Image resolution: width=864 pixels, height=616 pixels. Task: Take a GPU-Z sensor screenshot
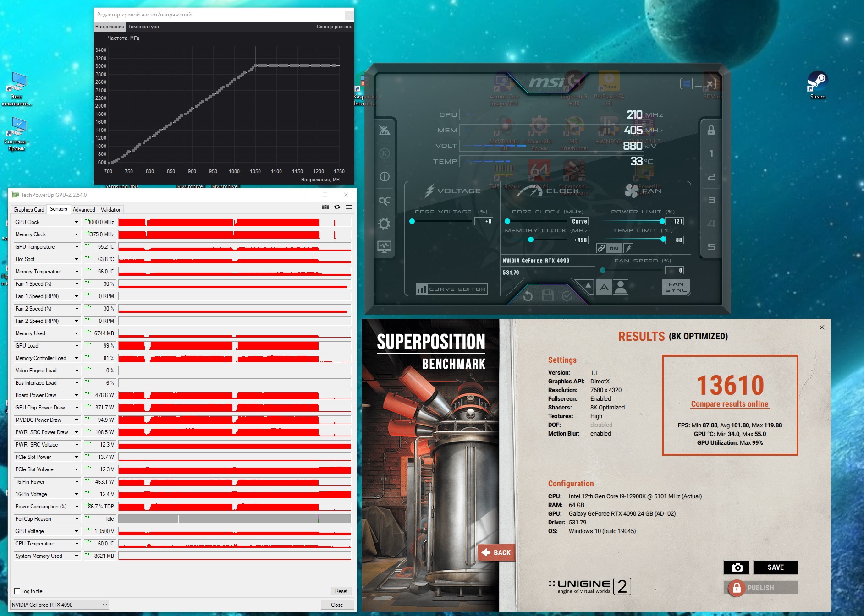[325, 207]
